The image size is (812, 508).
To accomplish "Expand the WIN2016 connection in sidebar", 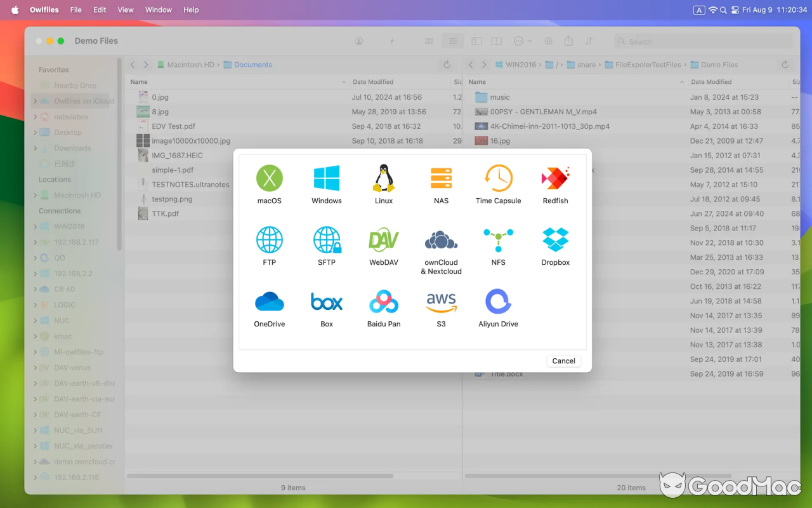I will point(36,227).
